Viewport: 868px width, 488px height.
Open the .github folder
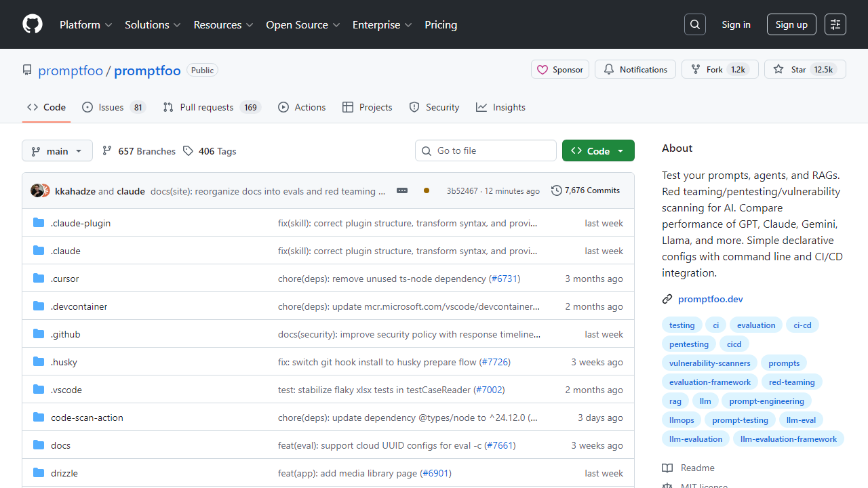point(65,334)
